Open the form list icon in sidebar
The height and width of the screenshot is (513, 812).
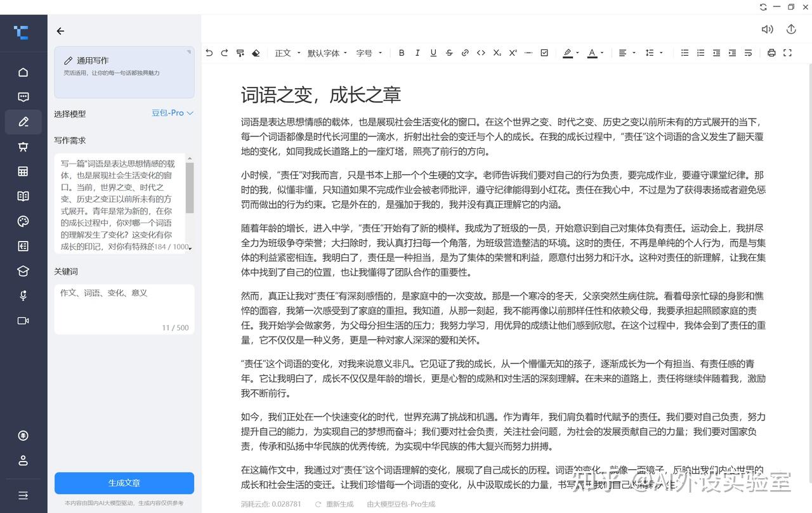click(x=23, y=246)
